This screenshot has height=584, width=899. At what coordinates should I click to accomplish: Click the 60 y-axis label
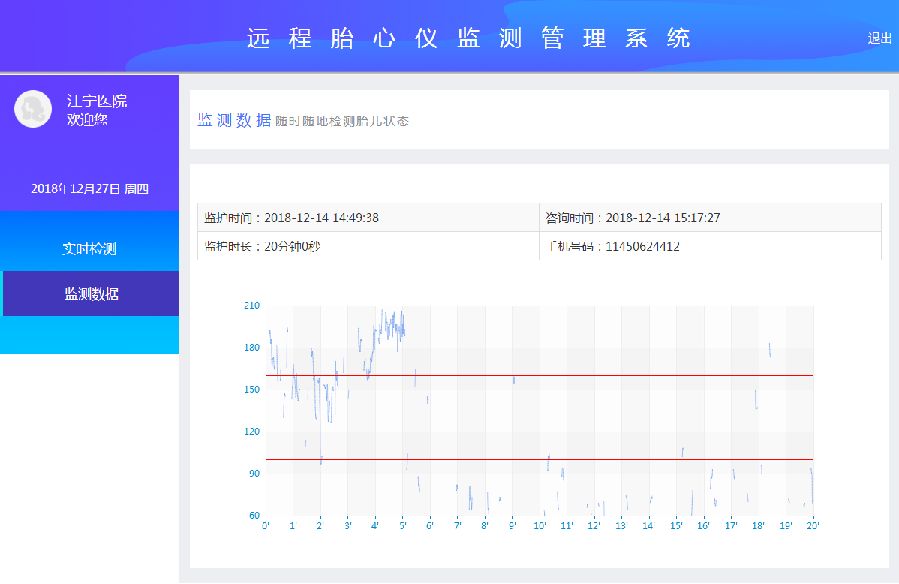pyautogui.click(x=254, y=515)
